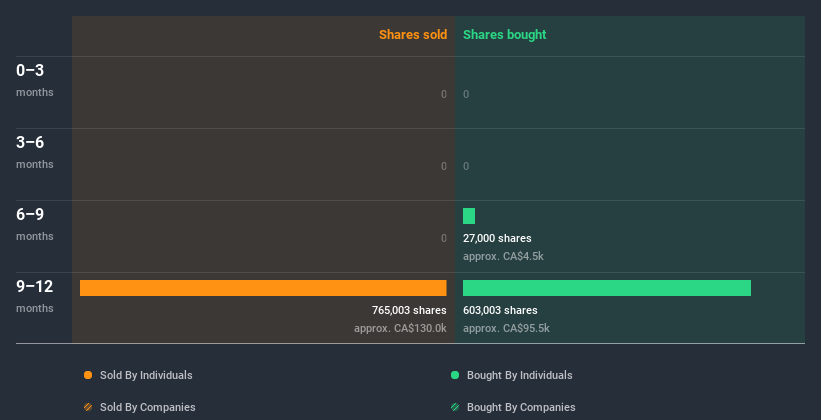The image size is (821, 420).
Task: Click the Shares sold column header
Action: click(x=413, y=35)
